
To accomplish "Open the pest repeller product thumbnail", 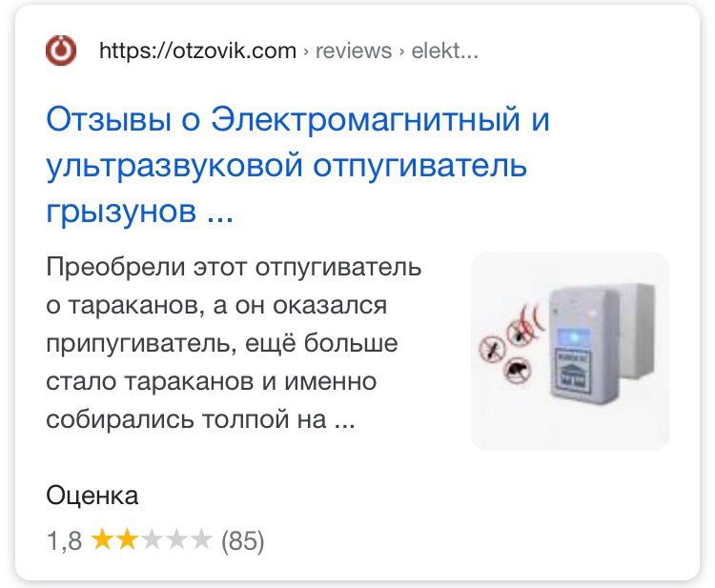I will coord(570,352).
